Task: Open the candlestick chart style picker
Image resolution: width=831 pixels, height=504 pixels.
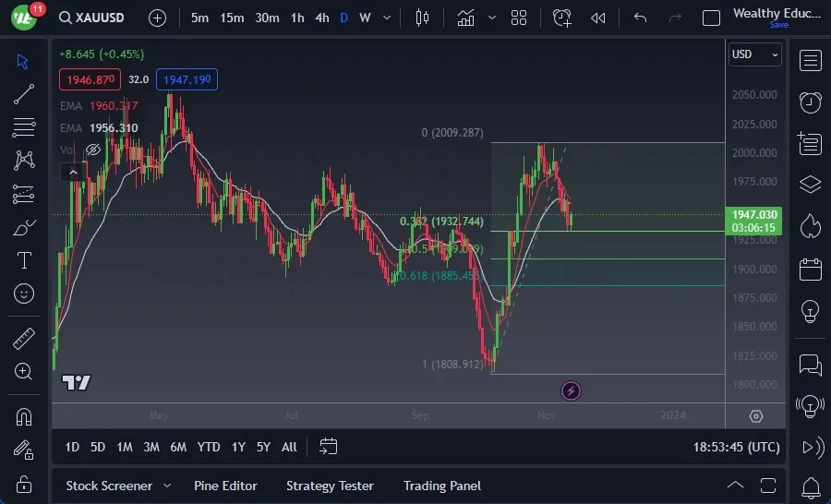Action: click(422, 18)
